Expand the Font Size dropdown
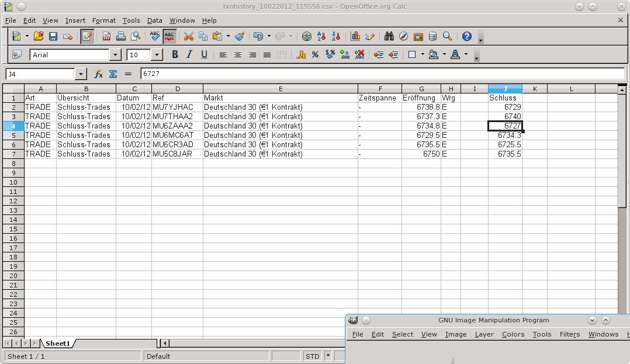This screenshot has height=364, width=630. click(x=157, y=55)
